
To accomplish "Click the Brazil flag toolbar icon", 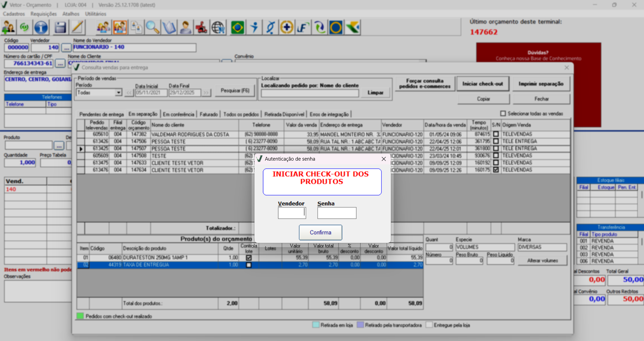I will pos(237,28).
